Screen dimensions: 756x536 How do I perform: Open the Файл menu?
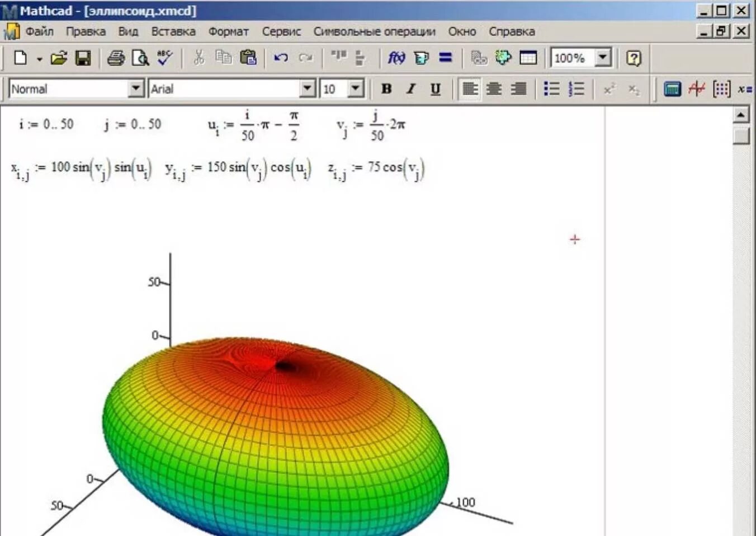point(40,31)
